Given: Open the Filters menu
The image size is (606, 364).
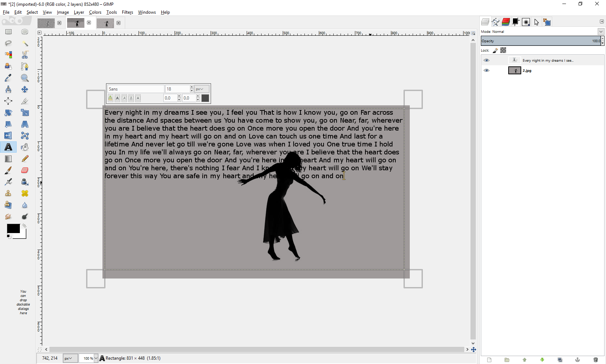Looking at the screenshot, I should 127,12.
